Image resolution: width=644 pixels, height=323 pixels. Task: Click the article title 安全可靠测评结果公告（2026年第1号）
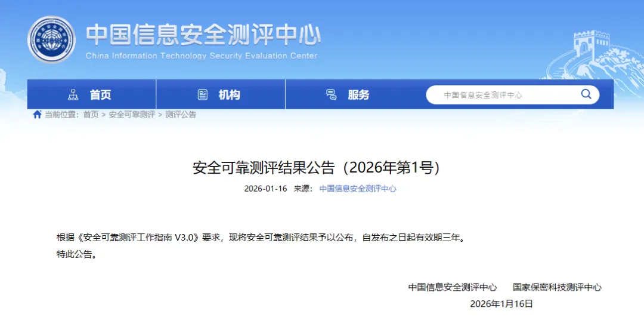coord(317,167)
